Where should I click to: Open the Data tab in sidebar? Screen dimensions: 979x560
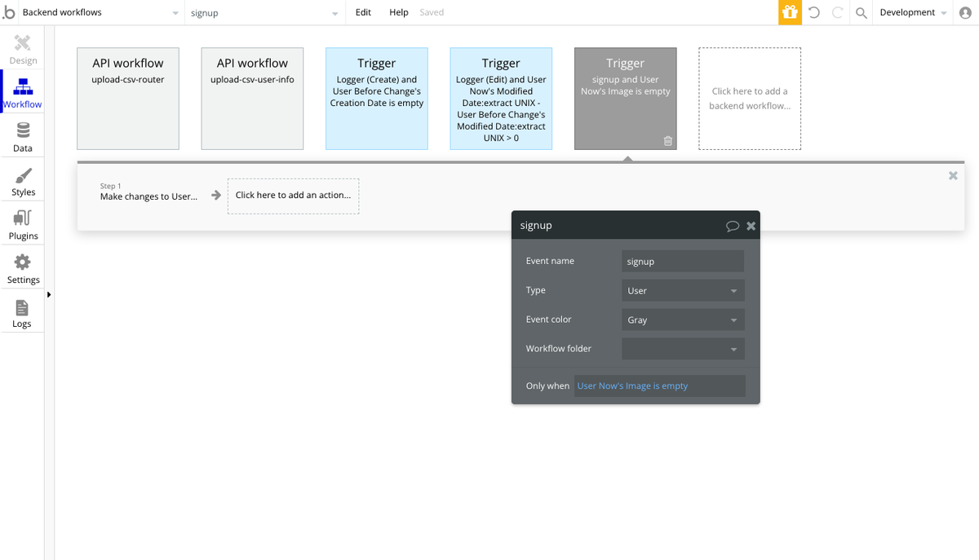(23, 137)
